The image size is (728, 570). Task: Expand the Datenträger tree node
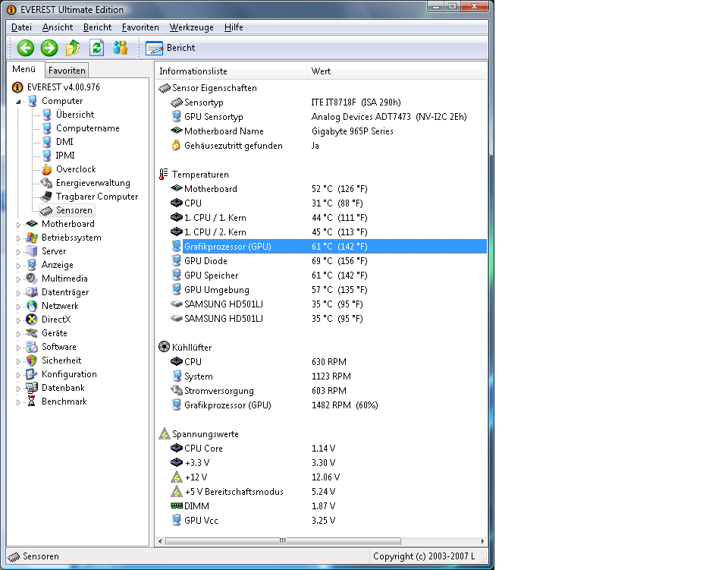click(18, 293)
